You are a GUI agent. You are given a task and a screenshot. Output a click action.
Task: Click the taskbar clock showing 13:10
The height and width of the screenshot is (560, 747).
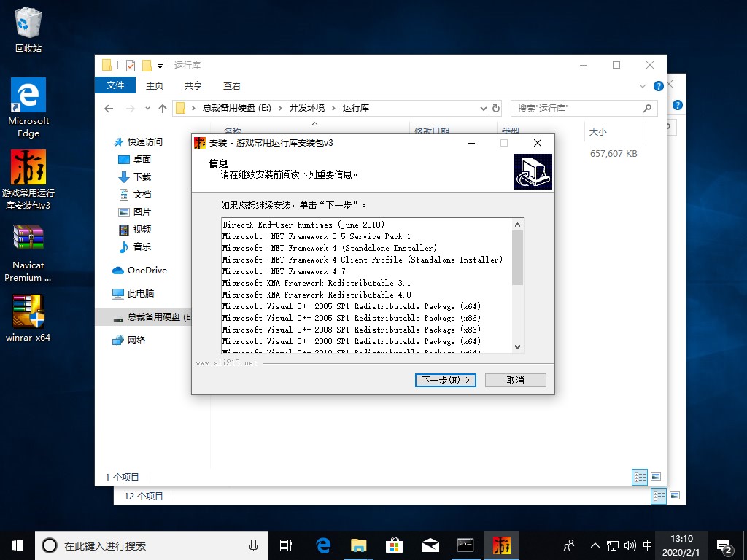tap(681, 545)
